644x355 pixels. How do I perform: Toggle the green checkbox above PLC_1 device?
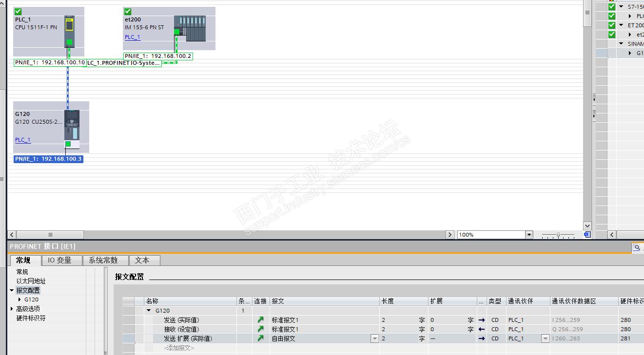tap(18, 11)
